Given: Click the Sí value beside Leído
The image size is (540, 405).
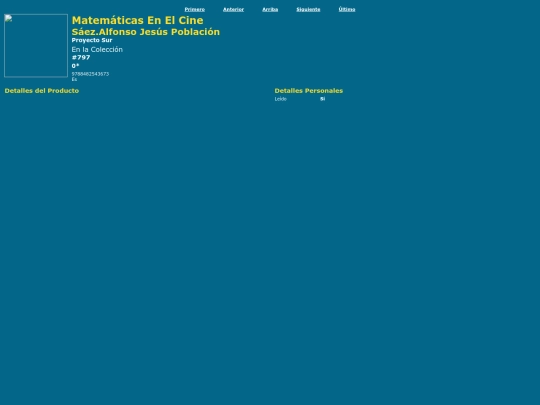Looking at the screenshot, I should click(322, 99).
